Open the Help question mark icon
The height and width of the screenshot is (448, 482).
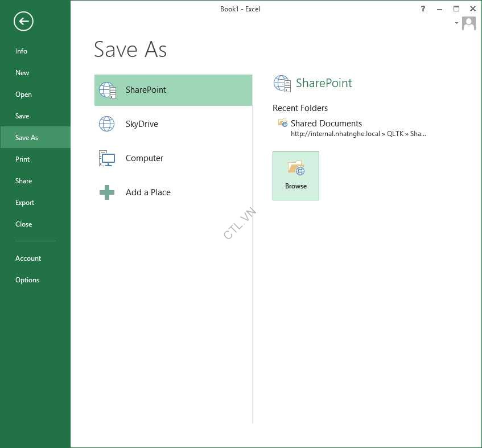click(x=423, y=9)
